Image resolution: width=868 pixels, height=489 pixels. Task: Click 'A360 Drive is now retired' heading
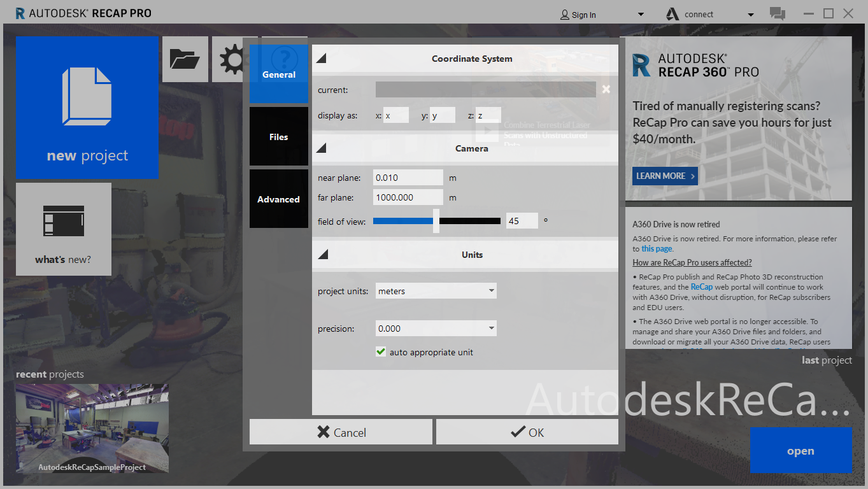(676, 224)
